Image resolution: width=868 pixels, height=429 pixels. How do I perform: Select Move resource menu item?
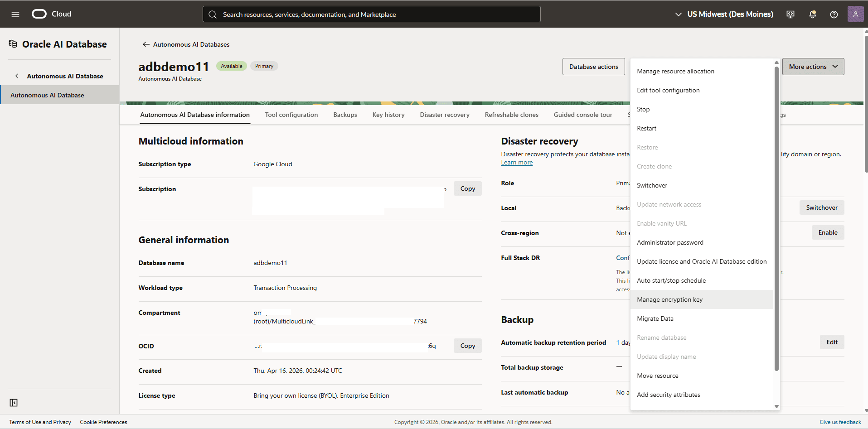coord(702,376)
